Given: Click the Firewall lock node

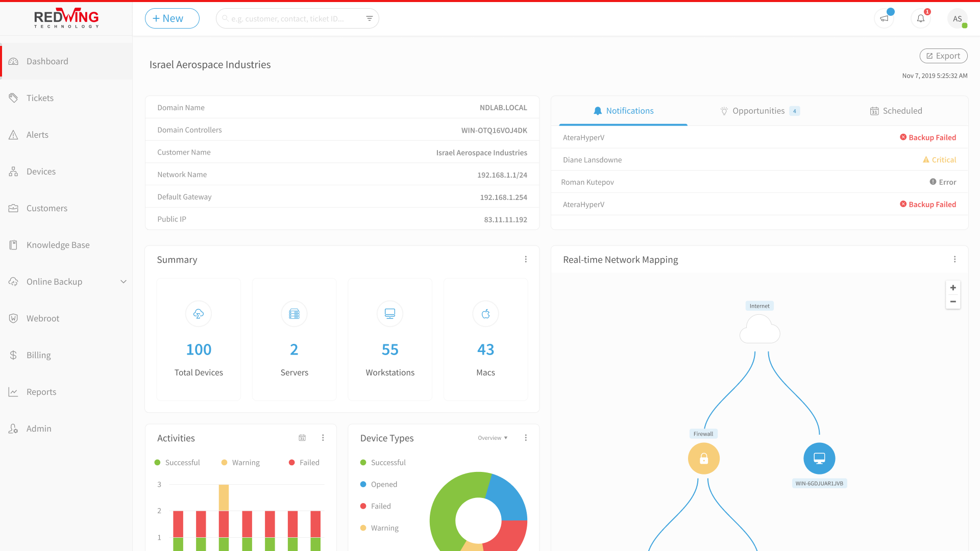Looking at the screenshot, I should pos(703,459).
